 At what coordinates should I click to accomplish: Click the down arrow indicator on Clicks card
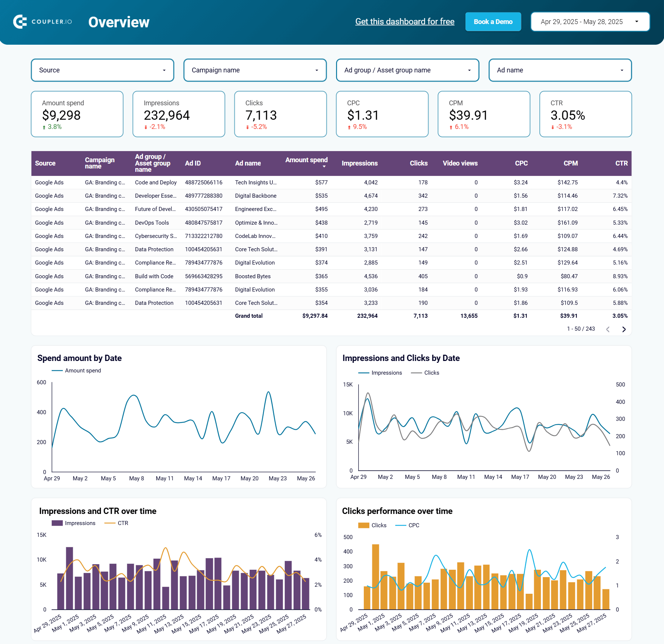pyautogui.click(x=247, y=127)
